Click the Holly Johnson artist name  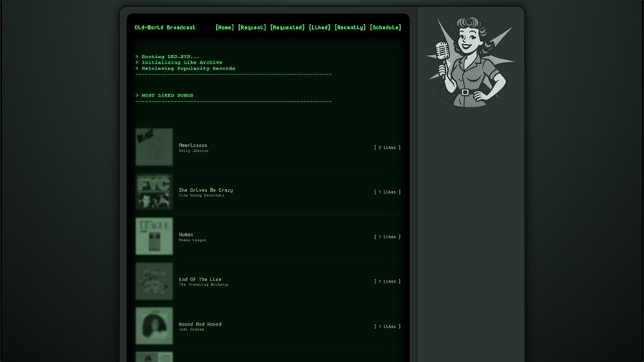click(193, 151)
